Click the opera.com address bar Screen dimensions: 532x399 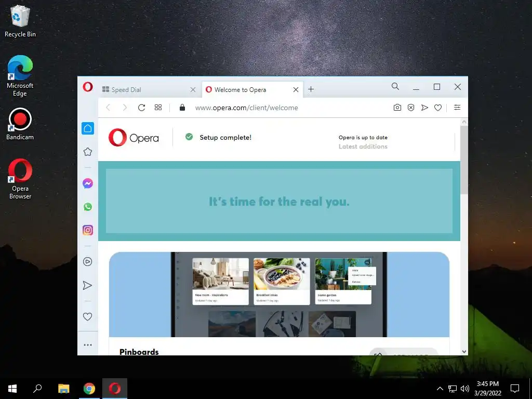click(x=246, y=108)
